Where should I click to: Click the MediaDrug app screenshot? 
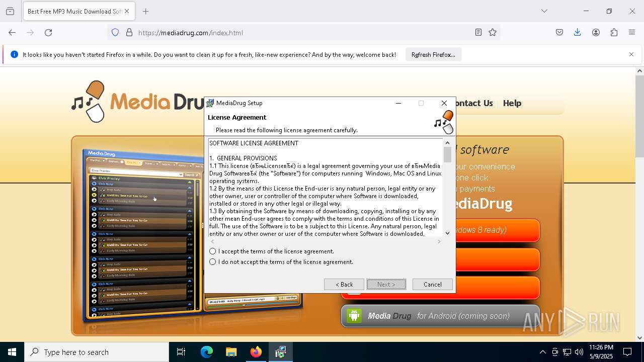(x=143, y=234)
